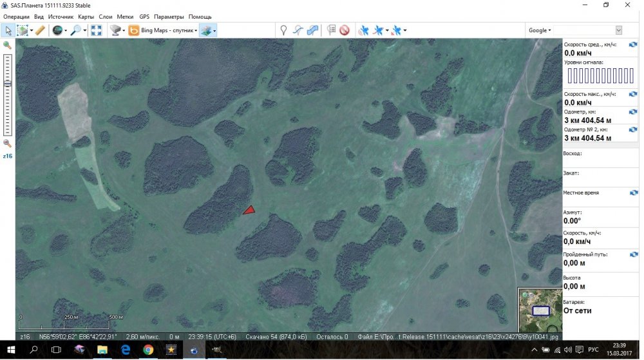
Task: Open the placemark manager icon
Action: tap(331, 30)
